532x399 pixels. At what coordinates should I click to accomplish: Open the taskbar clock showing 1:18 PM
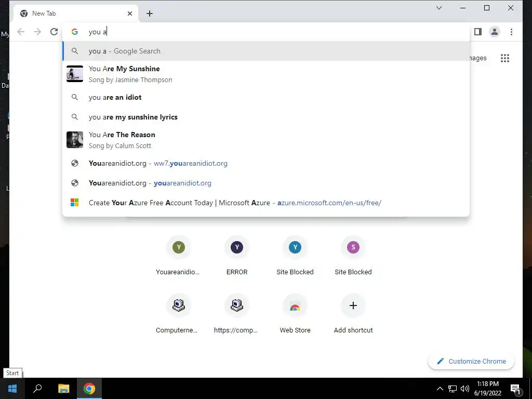[487, 389]
